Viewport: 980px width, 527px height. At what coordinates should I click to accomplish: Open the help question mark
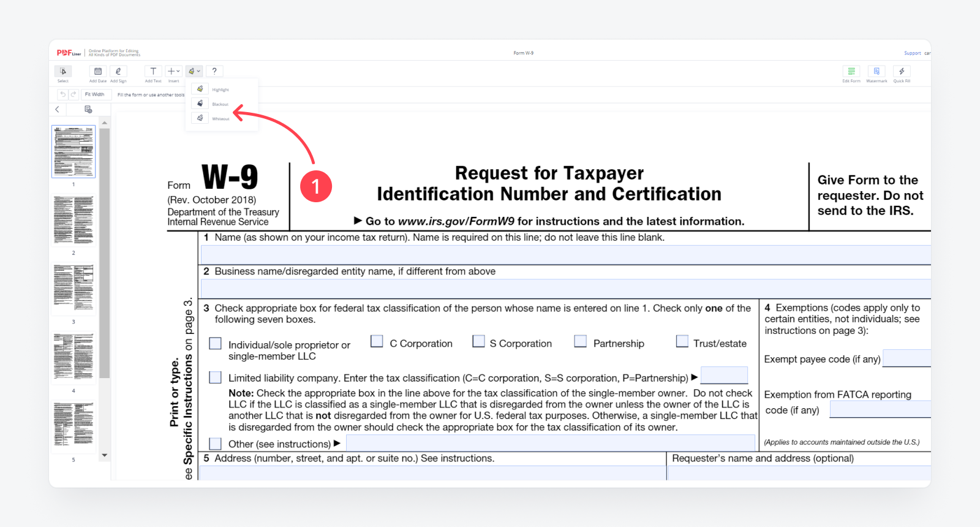[x=214, y=72]
